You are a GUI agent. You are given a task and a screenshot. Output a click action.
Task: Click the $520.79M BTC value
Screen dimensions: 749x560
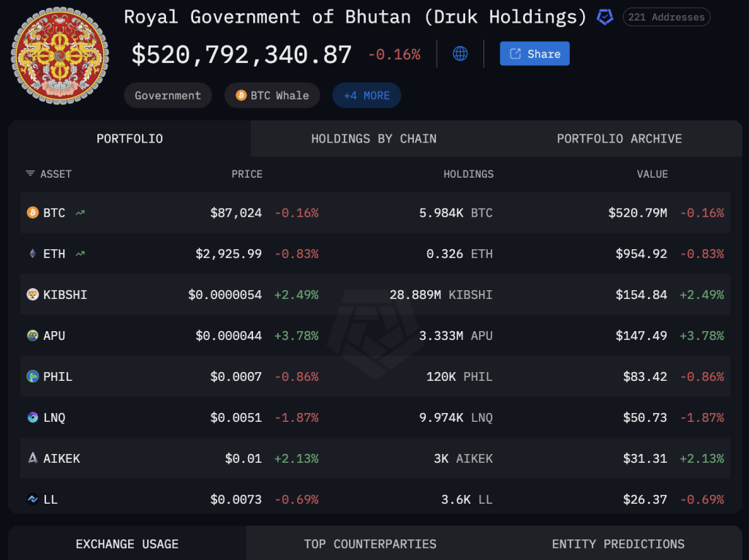tap(638, 213)
